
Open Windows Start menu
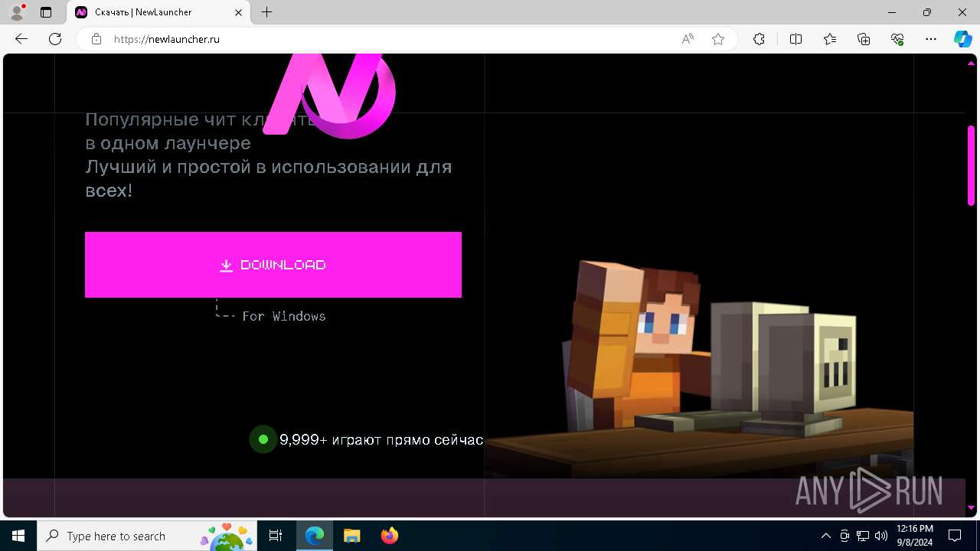(x=18, y=536)
